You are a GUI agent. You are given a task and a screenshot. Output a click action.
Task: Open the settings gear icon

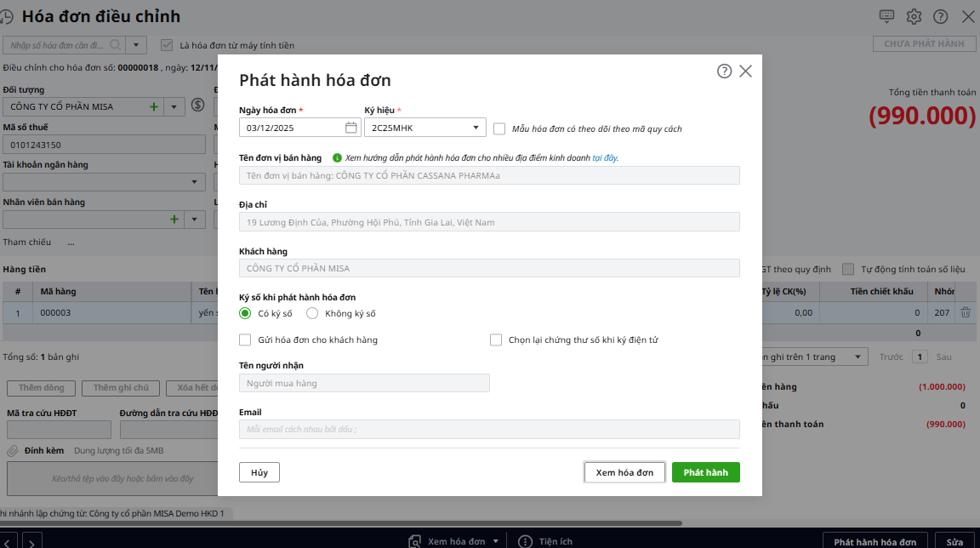(914, 16)
